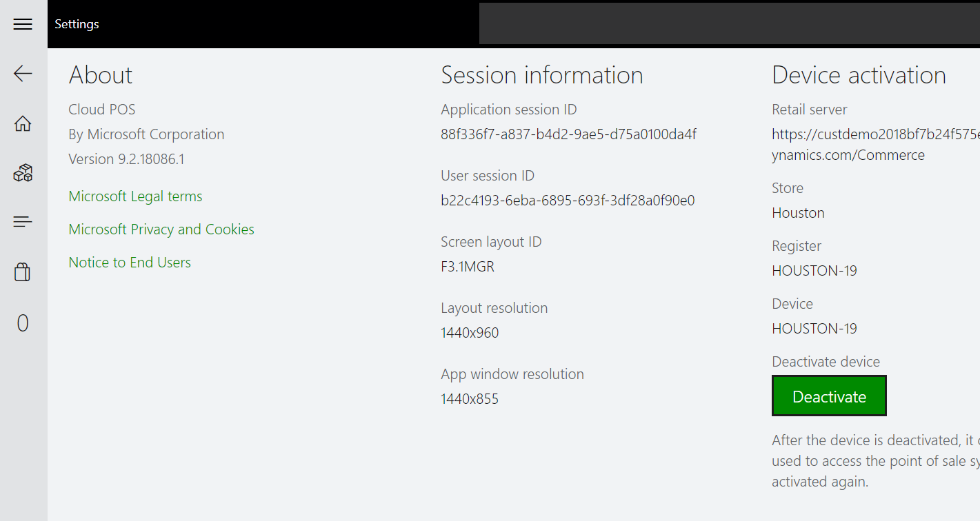Image resolution: width=980 pixels, height=521 pixels.
Task: Open the products cube icon in the sidebar
Action: [23, 172]
